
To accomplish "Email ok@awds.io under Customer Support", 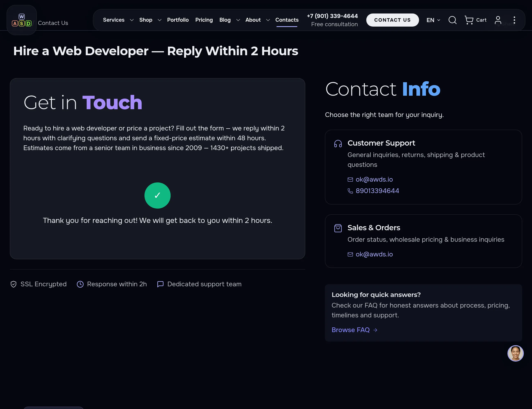I will pos(374,179).
